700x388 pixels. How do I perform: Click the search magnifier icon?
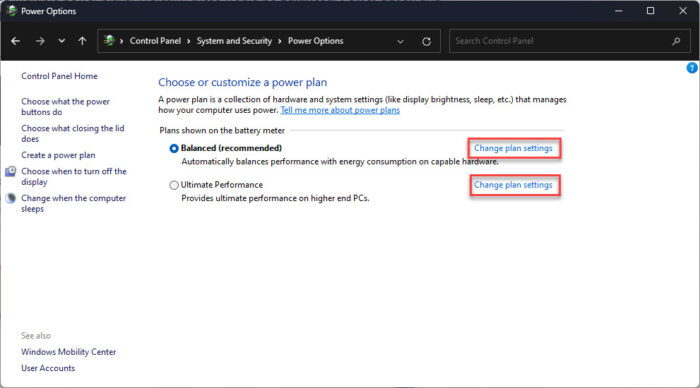(676, 41)
